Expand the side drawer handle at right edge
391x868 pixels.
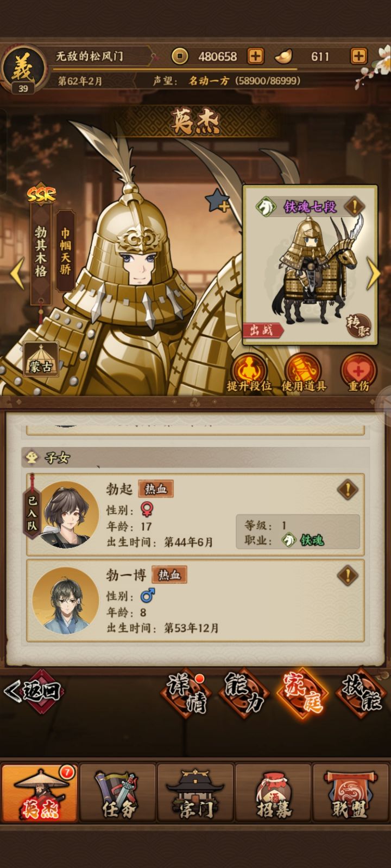(x=383, y=404)
